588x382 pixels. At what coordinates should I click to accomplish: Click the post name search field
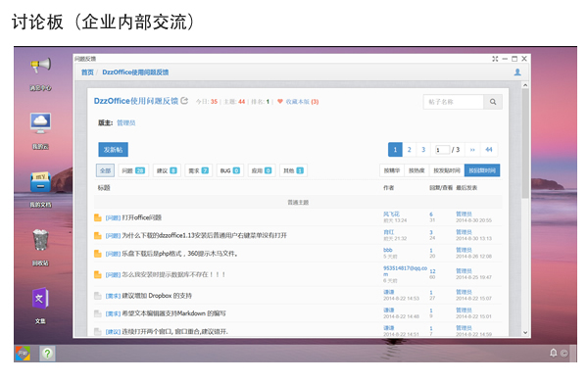point(454,102)
